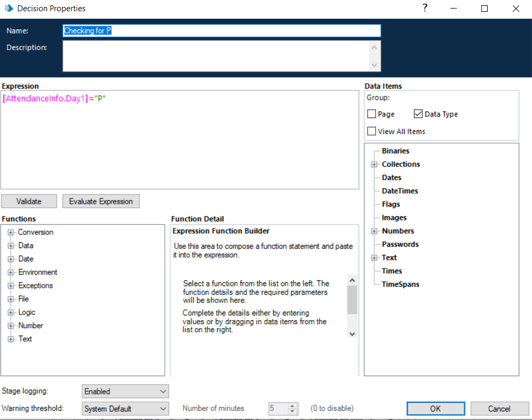Image resolution: width=532 pixels, height=420 pixels.
Task: Click the Function Detail scrollbar thumb
Action: (352, 300)
